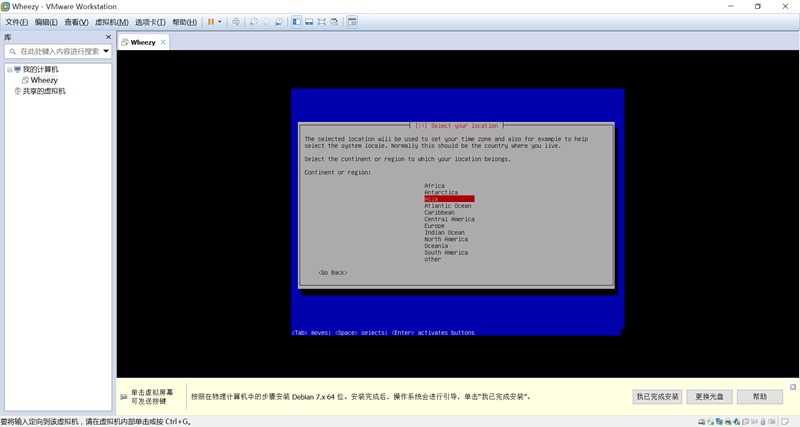Click Caribbean in the continent list
800x427 pixels.
point(439,212)
